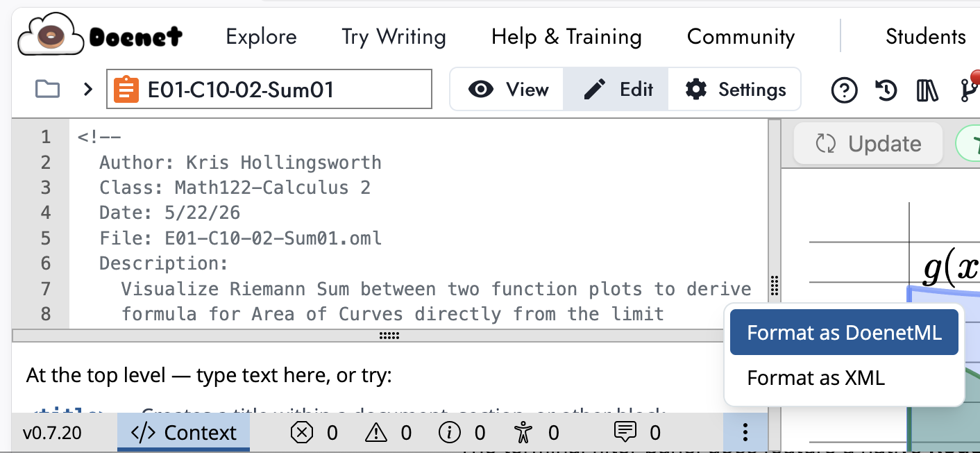The width and height of the screenshot is (980, 453).
Task: Show info messages count
Action: coord(462,433)
